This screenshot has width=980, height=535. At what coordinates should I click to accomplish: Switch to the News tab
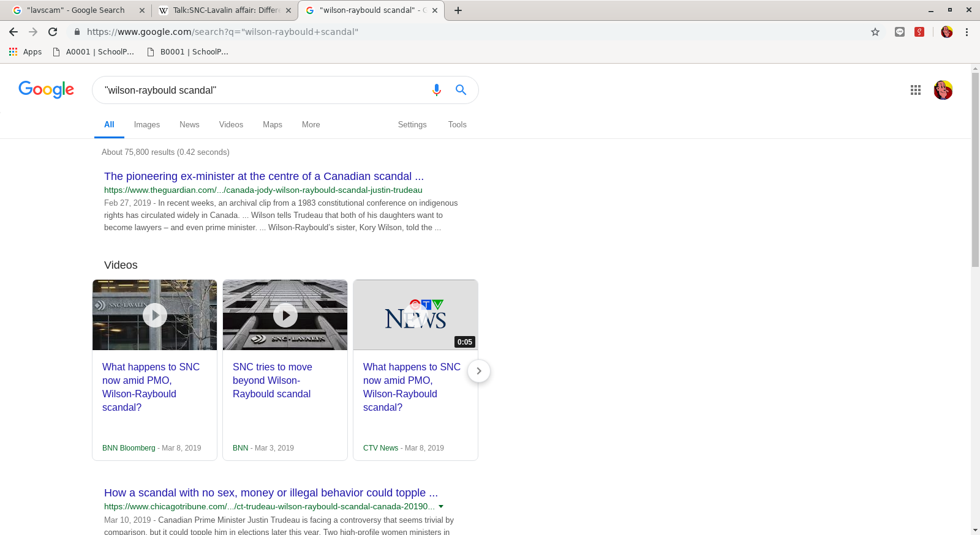pos(189,124)
